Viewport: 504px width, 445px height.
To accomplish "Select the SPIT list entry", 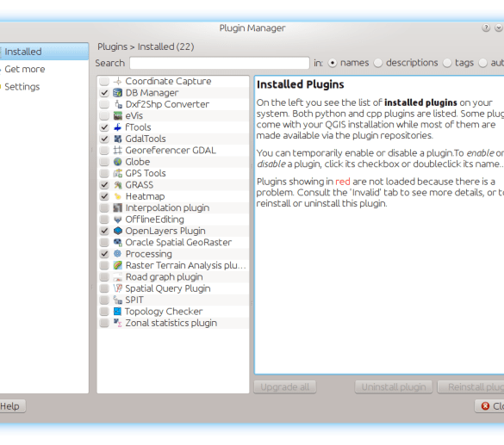I will pos(173,300).
